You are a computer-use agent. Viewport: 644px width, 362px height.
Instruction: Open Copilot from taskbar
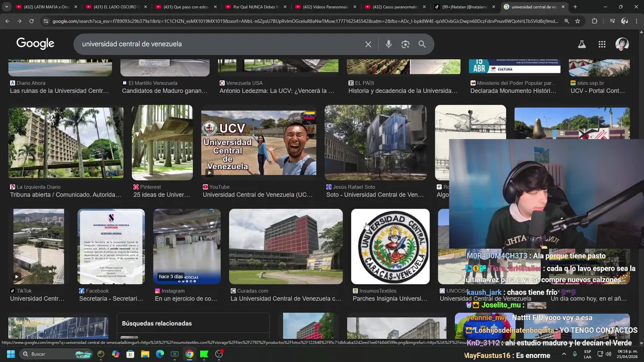(116, 354)
